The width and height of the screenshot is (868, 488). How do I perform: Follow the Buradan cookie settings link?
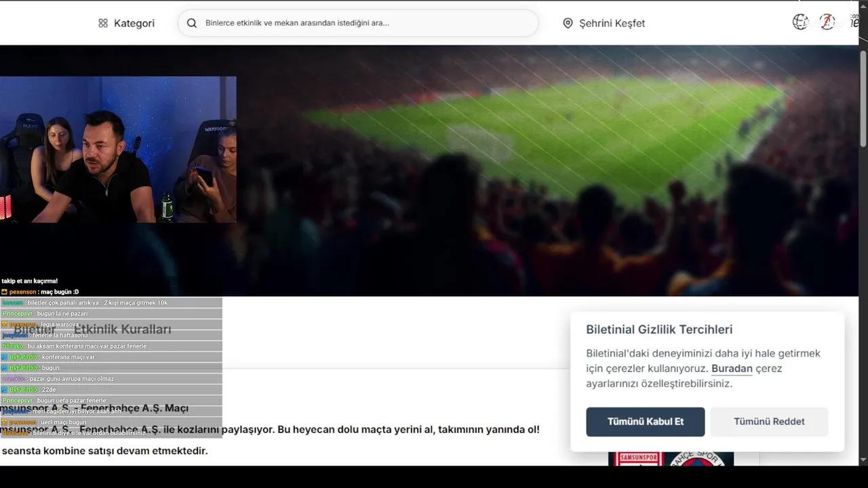pos(732,369)
